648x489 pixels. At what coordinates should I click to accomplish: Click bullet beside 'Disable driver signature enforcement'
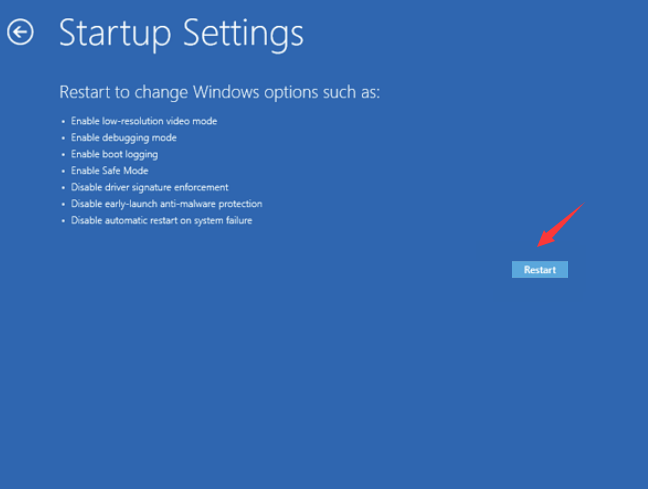point(62,188)
